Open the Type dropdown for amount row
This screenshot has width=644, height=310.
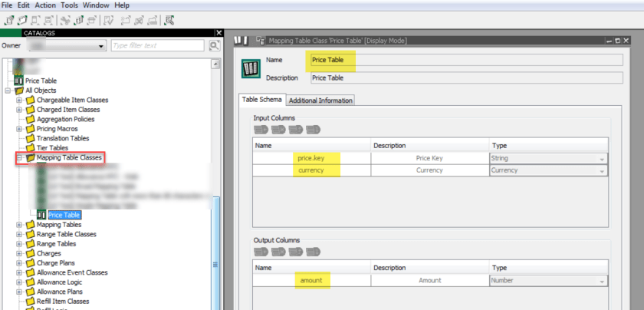click(602, 281)
